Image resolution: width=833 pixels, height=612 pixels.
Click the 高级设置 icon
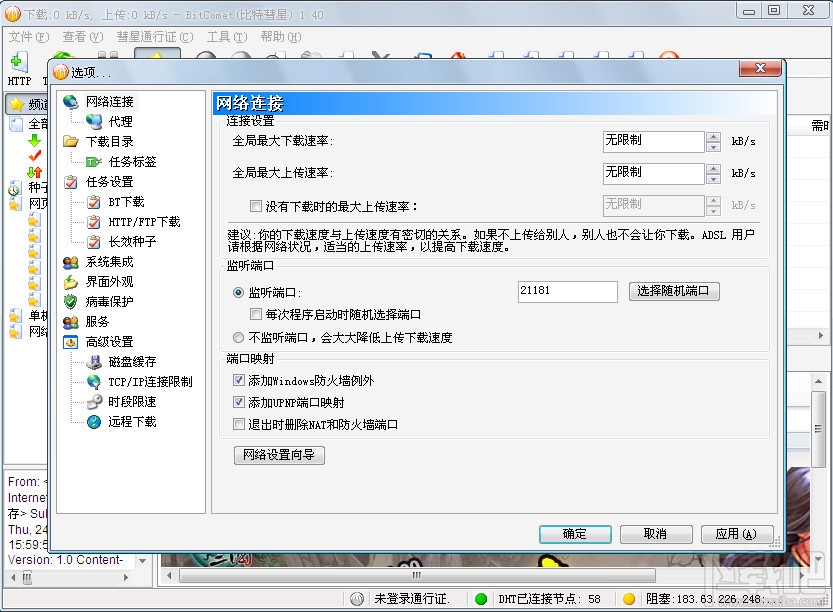tap(71, 342)
